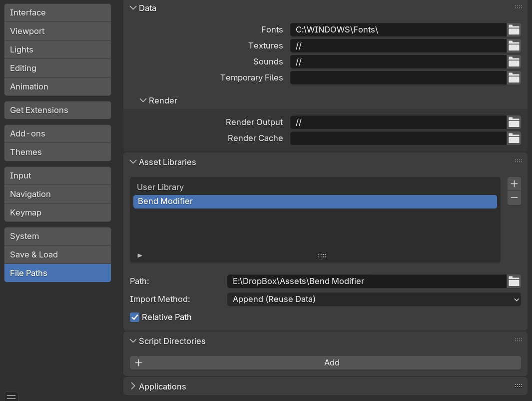The width and height of the screenshot is (532, 401).
Task: Click the Textures path field
Action: coord(398,46)
